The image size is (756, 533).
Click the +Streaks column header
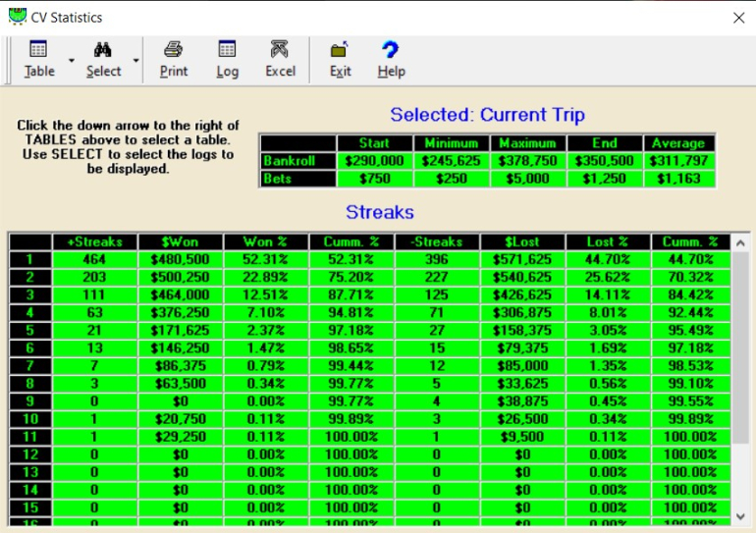pyautogui.click(x=94, y=241)
